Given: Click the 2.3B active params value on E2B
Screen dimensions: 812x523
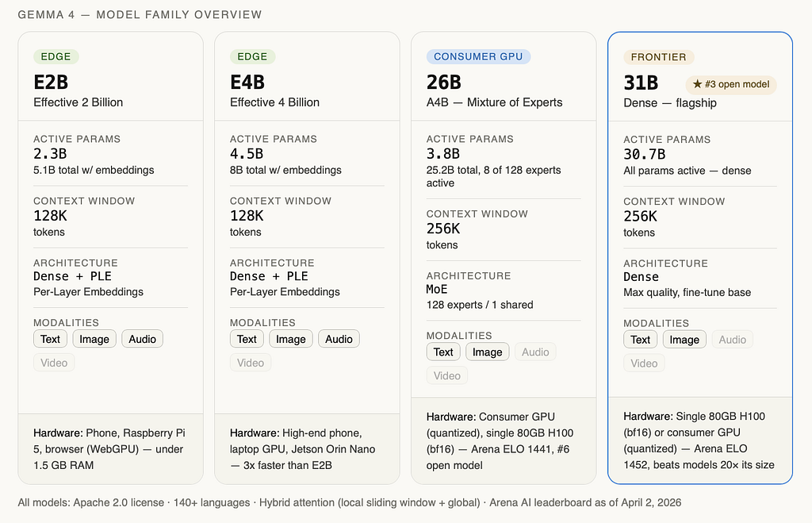Looking at the screenshot, I should 50,154.
